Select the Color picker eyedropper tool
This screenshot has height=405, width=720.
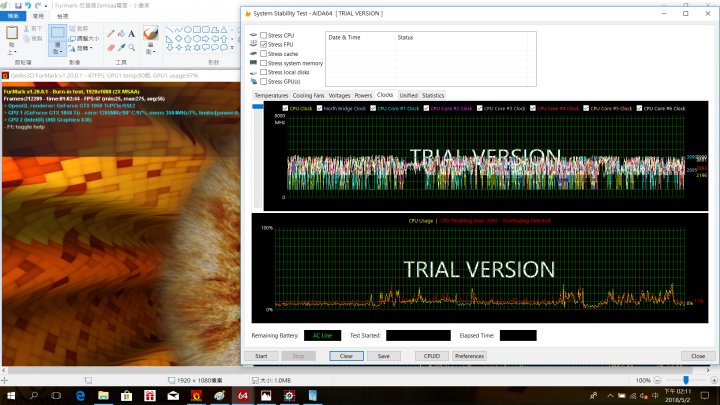(x=121, y=47)
